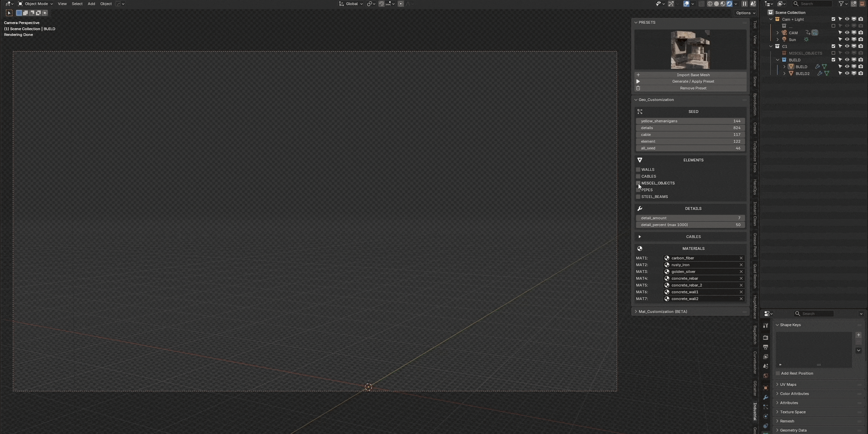The height and width of the screenshot is (434, 868).
Task: Toggle viewport gizmos button
Action: click(x=671, y=4)
